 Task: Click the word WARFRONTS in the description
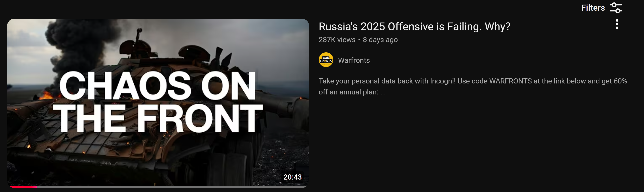pos(510,81)
